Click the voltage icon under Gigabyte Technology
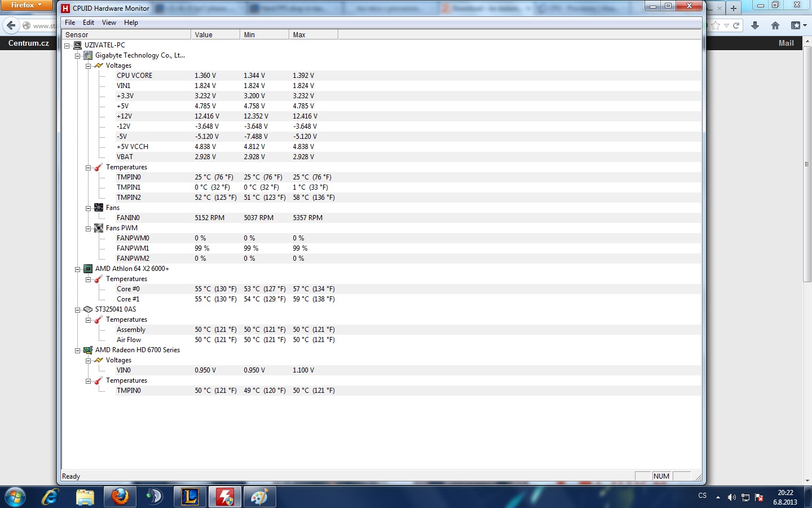This screenshot has width=812, height=508. [99, 65]
